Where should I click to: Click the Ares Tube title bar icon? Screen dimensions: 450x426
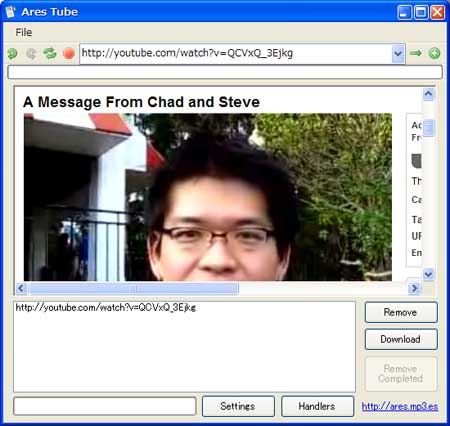tap(11, 12)
